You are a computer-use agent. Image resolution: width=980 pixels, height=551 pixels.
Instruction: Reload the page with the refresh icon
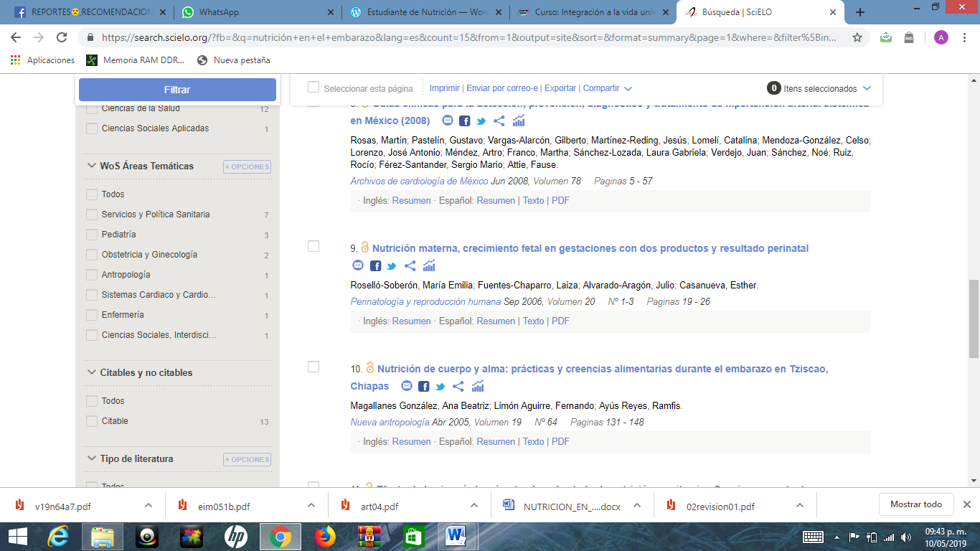62,38
